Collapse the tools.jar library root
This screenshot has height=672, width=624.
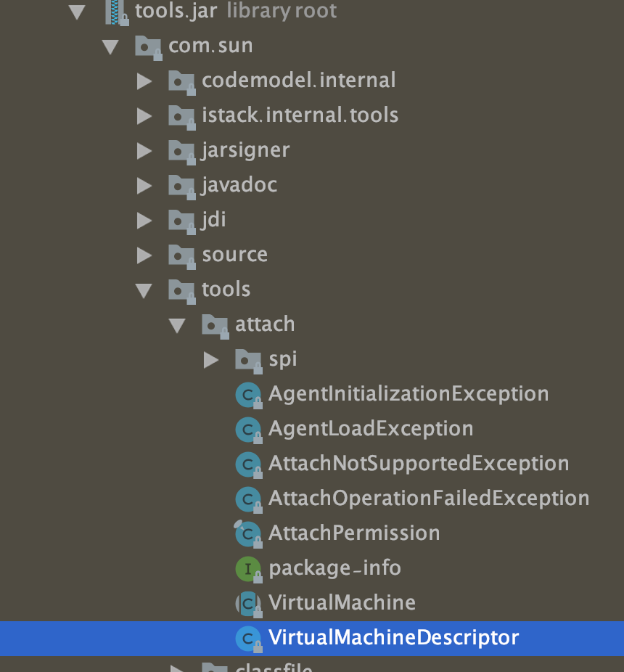tap(77, 11)
